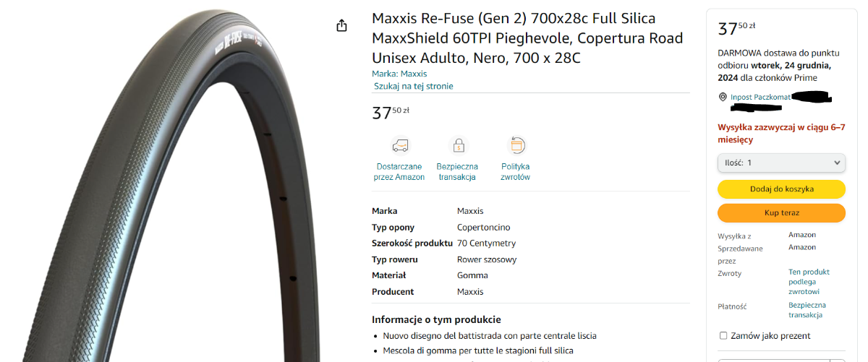The height and width of the screenshot is (362, 868).
Task: Click Szukaj na tej stronie link
Action: (x=414, y=86)
